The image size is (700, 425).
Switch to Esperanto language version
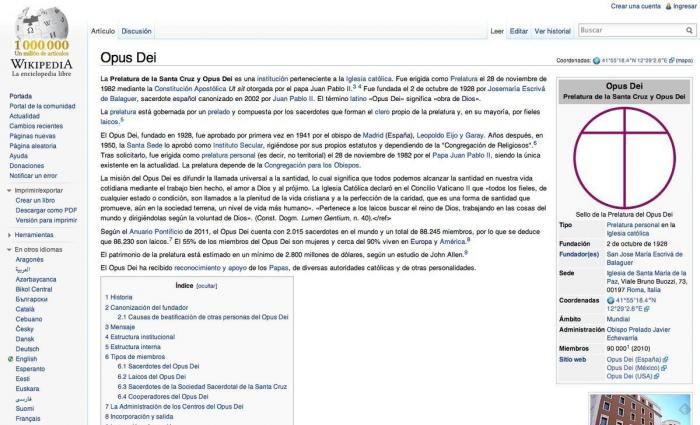30,369
